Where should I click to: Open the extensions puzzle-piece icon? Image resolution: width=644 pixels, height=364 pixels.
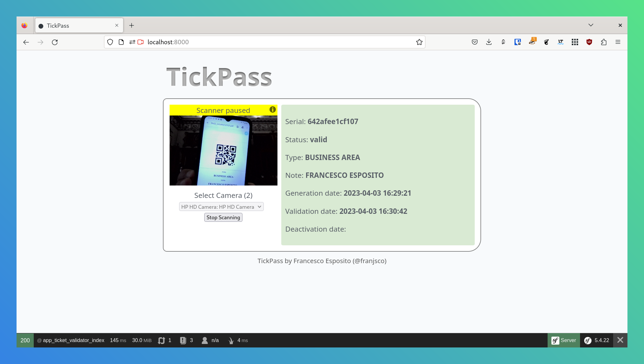pyautogui.click(x=604, y=42)
